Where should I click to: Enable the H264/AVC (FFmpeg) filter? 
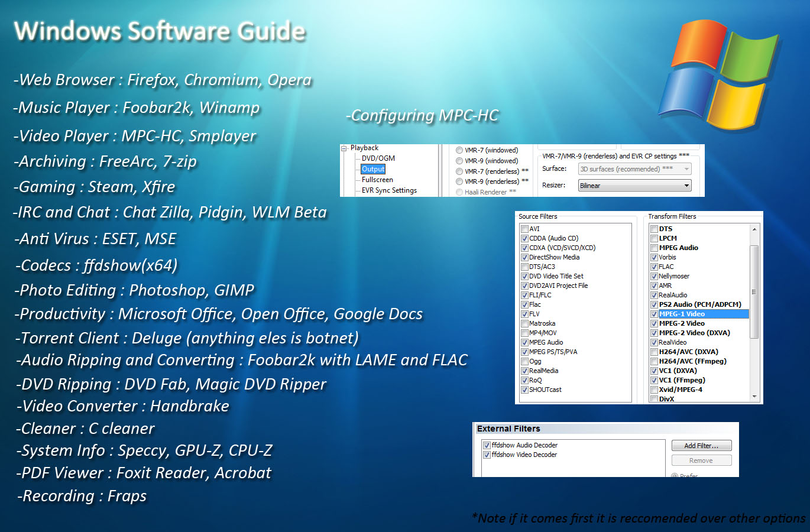654,362
